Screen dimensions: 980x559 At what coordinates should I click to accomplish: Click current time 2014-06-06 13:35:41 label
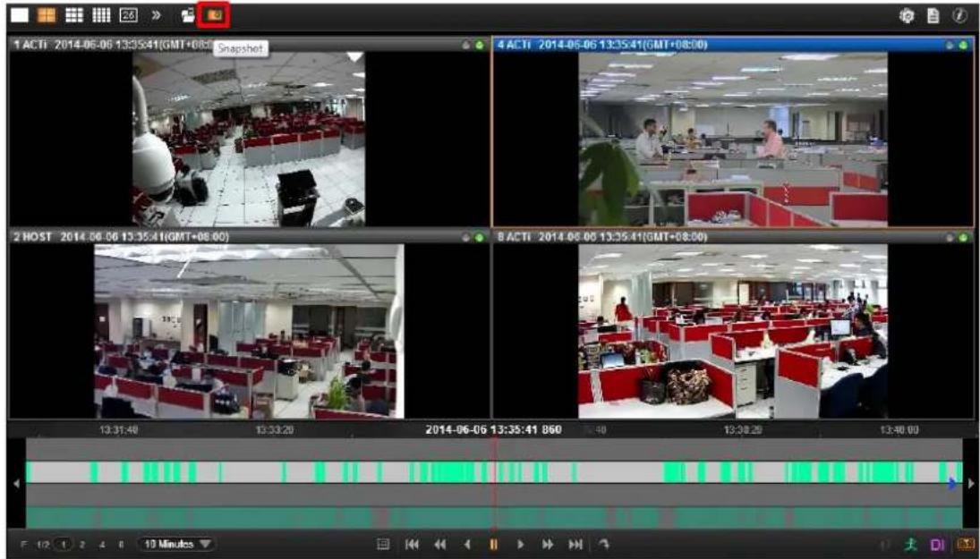click(x=493, y=429)
